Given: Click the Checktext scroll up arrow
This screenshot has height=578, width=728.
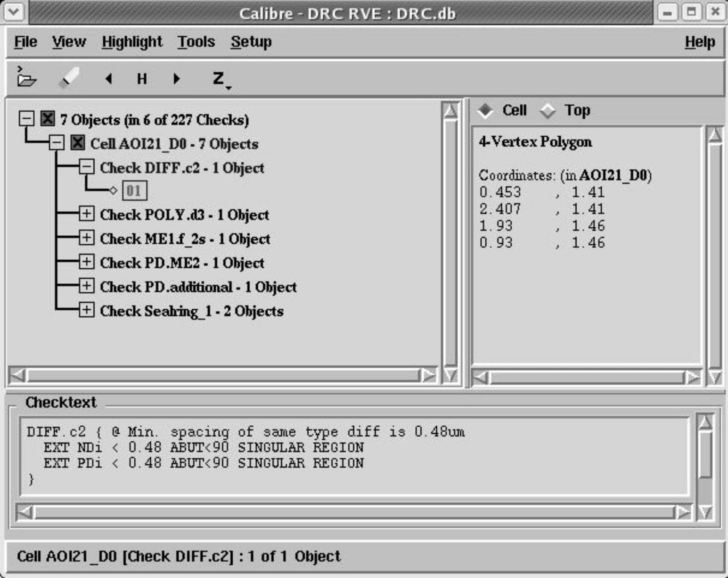Looking at the screenshot, I should click(705, 421).
